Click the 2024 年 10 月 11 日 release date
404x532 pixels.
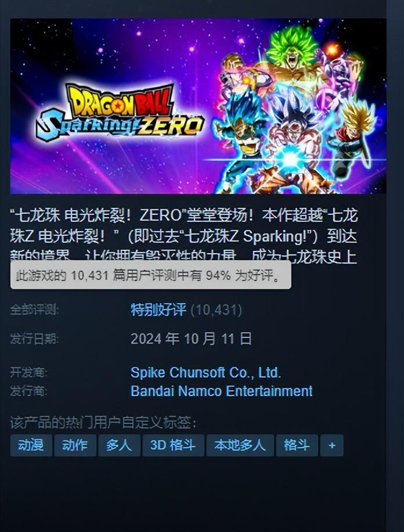tap(192, 339)
